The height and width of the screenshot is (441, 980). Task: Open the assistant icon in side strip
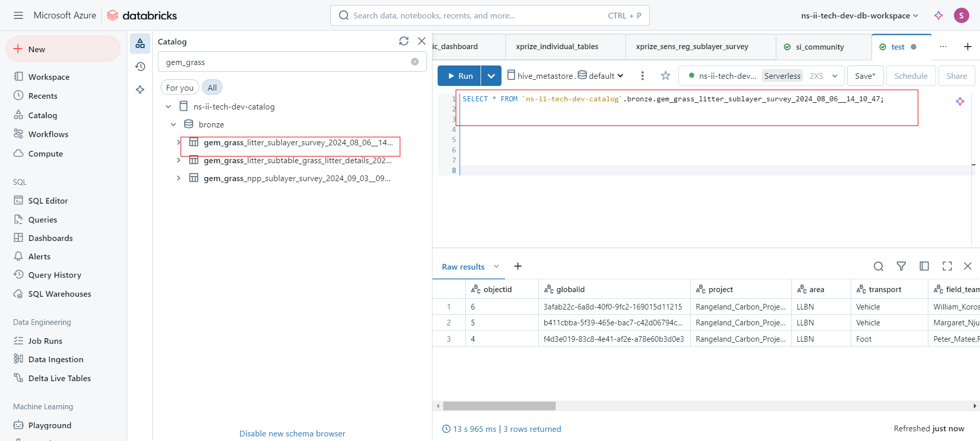[x=140, y=90]
